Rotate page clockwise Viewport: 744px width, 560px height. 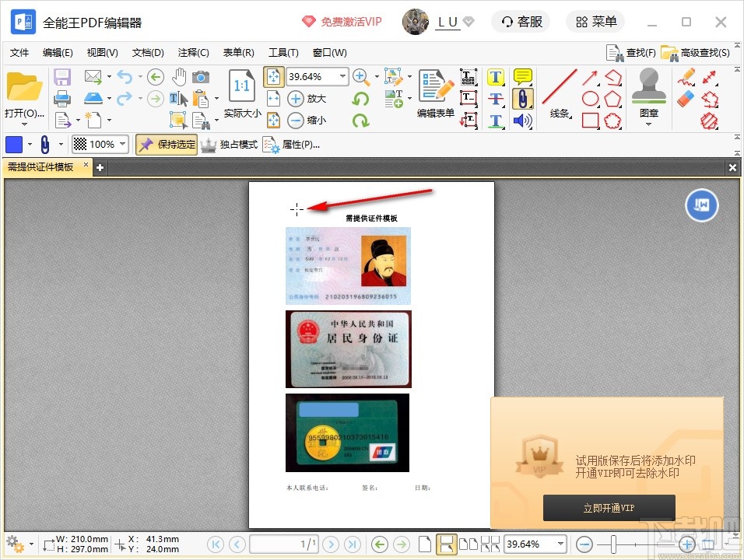click(360, 121)
